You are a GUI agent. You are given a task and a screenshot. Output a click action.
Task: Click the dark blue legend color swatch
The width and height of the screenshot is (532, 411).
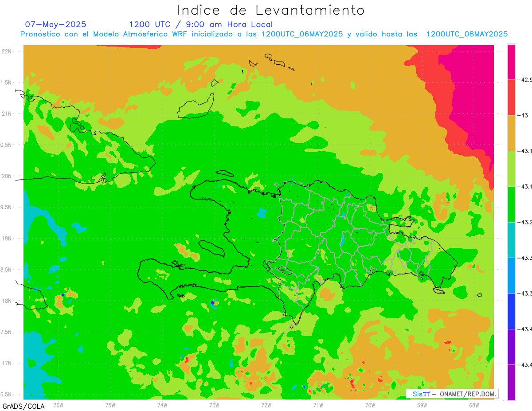pyautogui.click(x=511, y=311)
